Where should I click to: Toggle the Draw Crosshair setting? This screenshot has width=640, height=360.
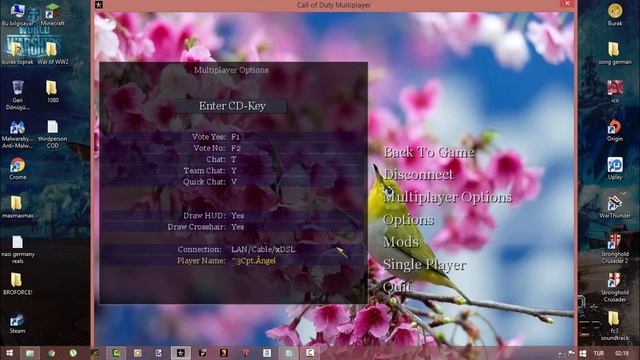click(x=232, y=227)
